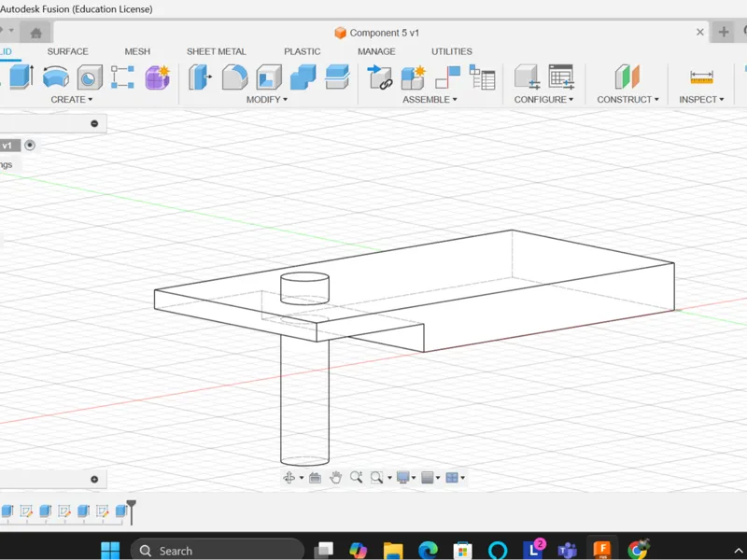
Task: Click the Orbit navigation icon
Action: point(289,477)
